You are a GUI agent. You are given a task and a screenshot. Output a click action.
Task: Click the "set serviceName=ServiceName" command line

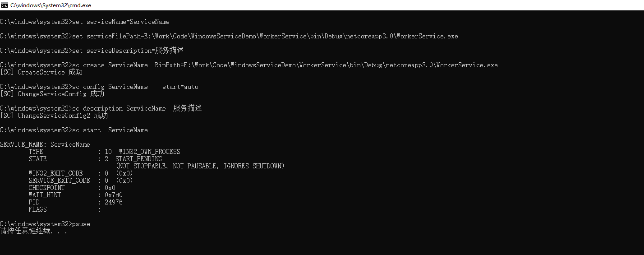coord(120,22)
